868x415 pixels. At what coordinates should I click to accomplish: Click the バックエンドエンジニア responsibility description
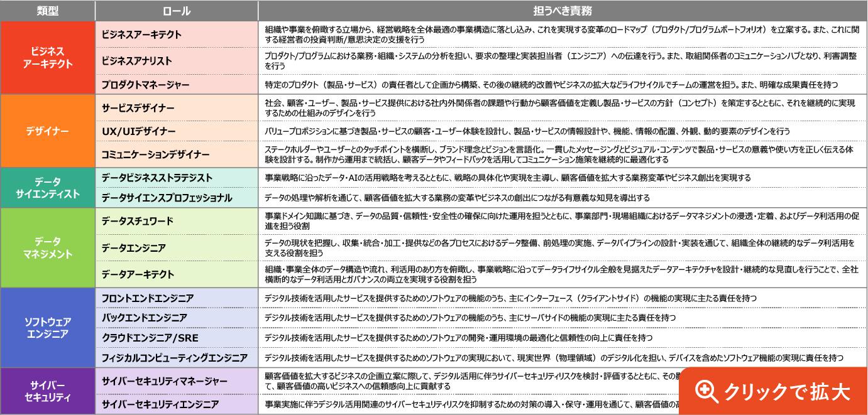[x=563, y=318]
